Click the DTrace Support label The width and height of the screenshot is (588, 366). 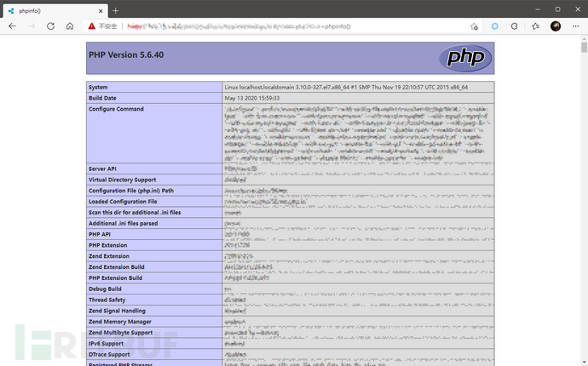click(x=109, y=354)
